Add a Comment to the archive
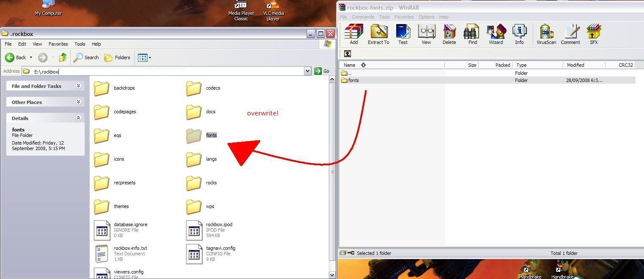Viewport: 644px width, 279px height. 570,34
